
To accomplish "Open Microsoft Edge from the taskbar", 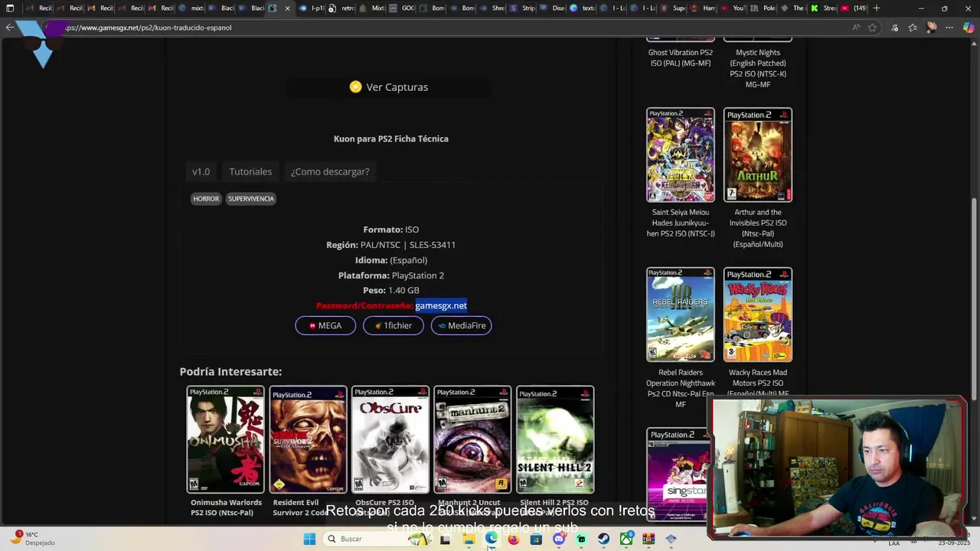I will [x=491, y=539].
